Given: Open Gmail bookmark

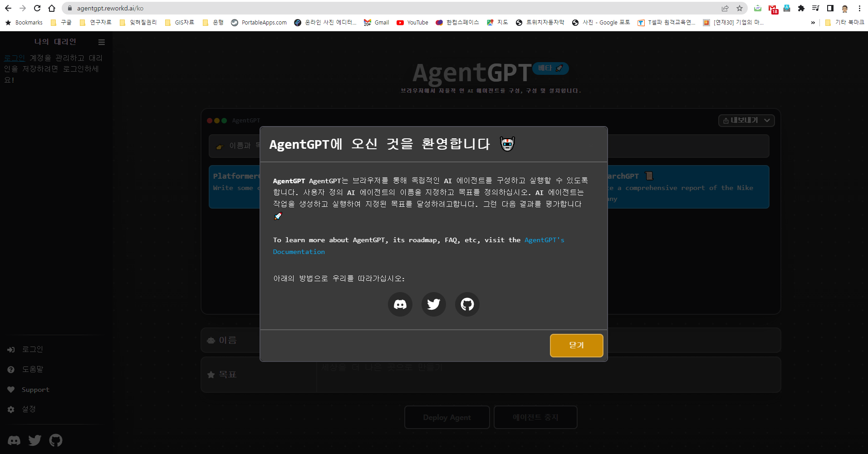Looking at the screenshot, I should tap(376, 23).
